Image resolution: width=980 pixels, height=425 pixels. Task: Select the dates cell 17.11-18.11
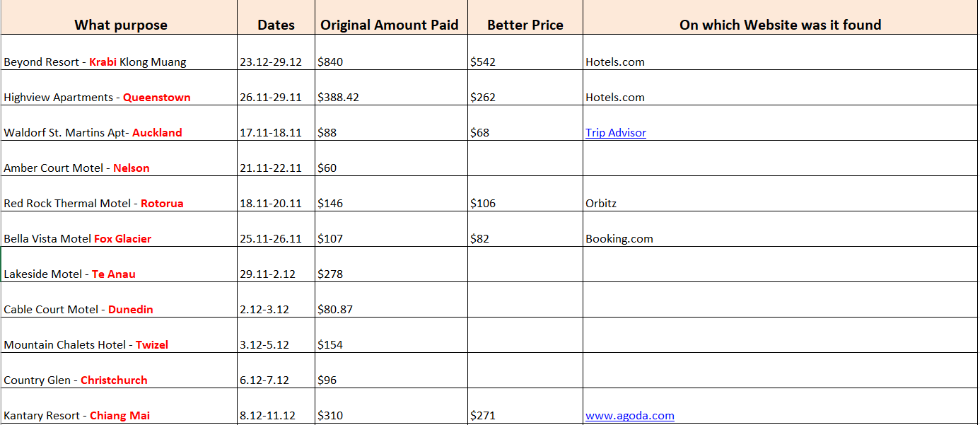[276, 124]
